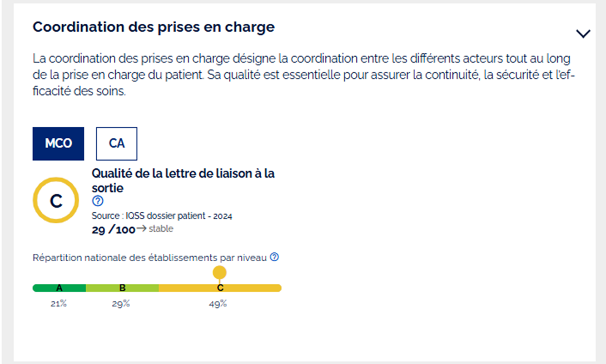Click the Répartition nationale des établissements label

(150, 257)
